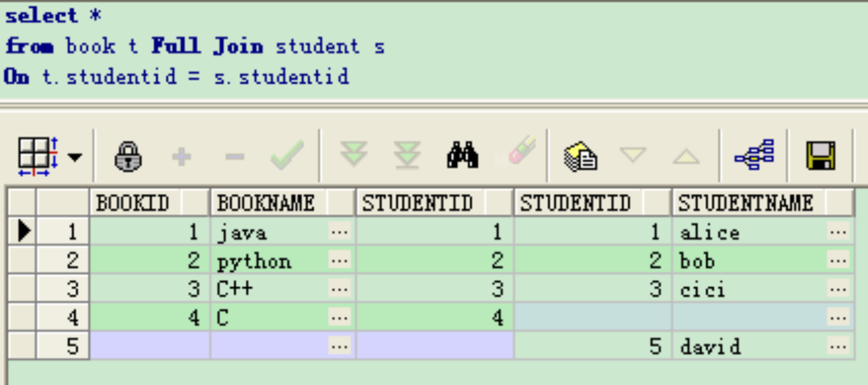
Task: Select row 2 by its row number
Action: [x=63, y=261]
